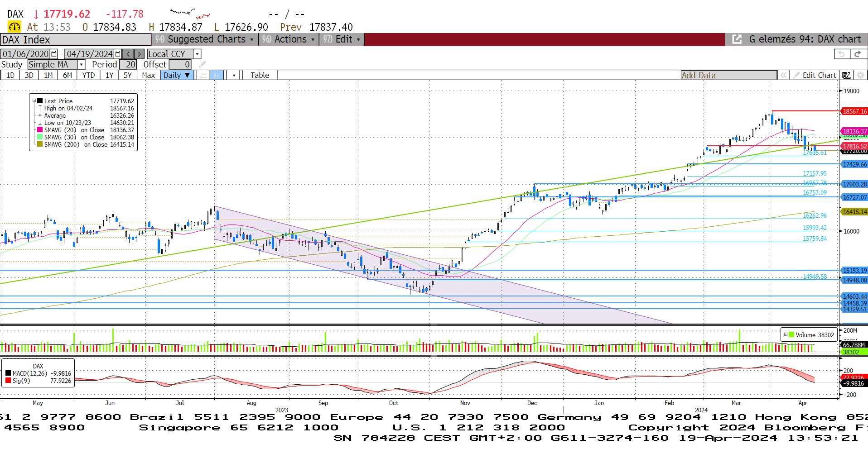
Task: Click the DAX Index security field
Action: coord(76,40)
